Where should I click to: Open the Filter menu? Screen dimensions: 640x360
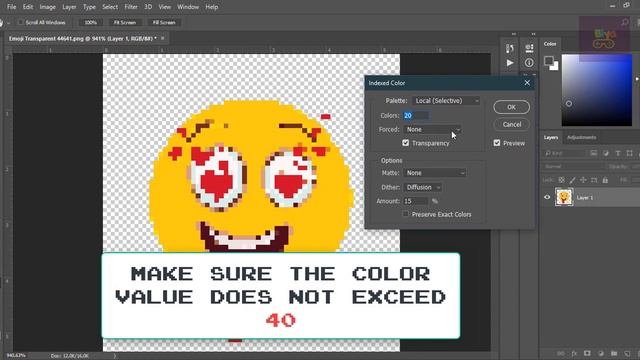click(x=131, y=7)
